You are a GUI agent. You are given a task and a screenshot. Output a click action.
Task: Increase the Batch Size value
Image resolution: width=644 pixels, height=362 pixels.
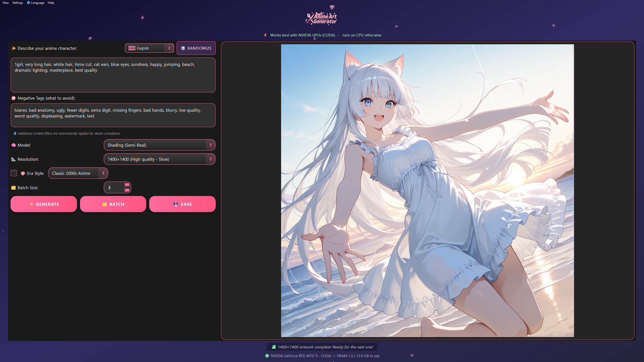pos(127,185)
